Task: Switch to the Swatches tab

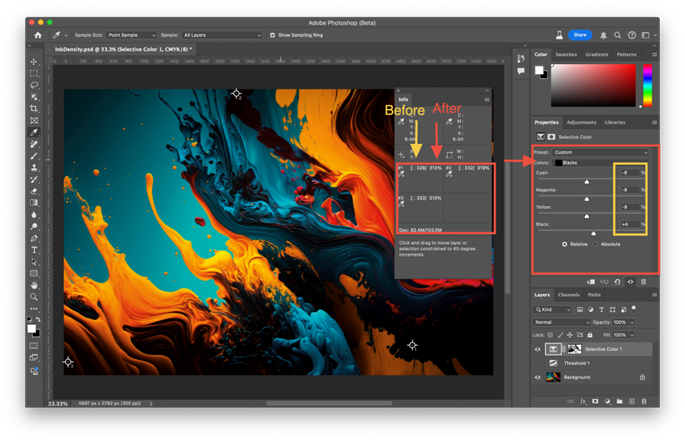Action: (566, 55)
